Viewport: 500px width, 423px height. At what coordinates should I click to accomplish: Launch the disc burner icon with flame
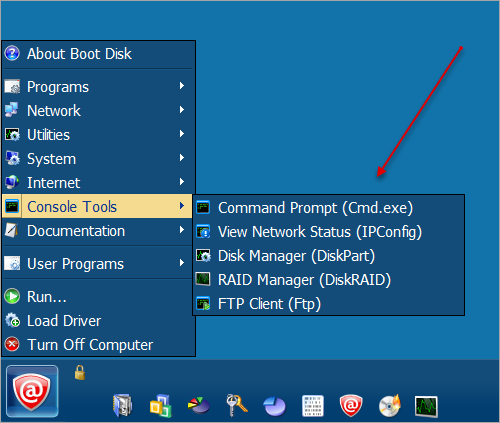pos(389,405)
